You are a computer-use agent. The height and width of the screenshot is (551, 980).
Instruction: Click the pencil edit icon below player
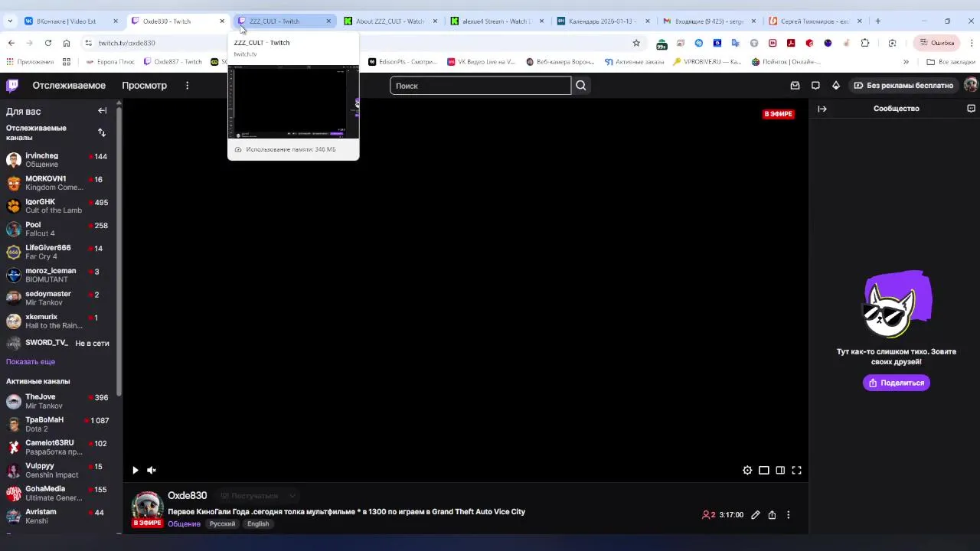point(756,515)
